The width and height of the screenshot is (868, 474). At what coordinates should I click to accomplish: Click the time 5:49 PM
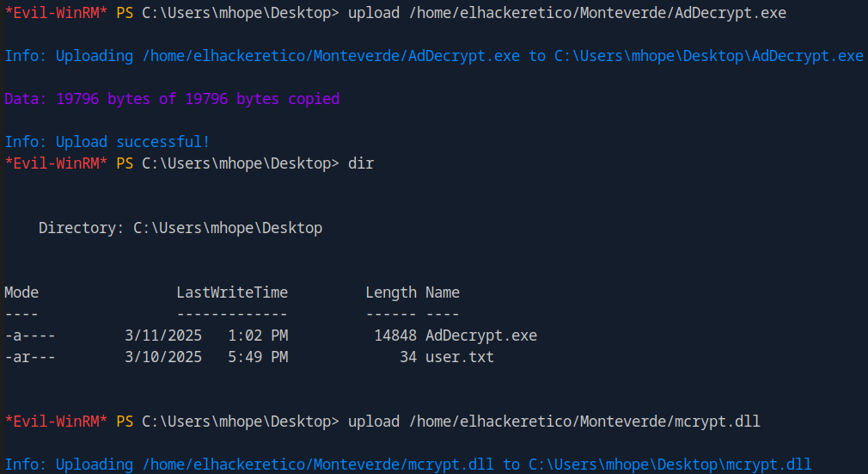point(258,357)
